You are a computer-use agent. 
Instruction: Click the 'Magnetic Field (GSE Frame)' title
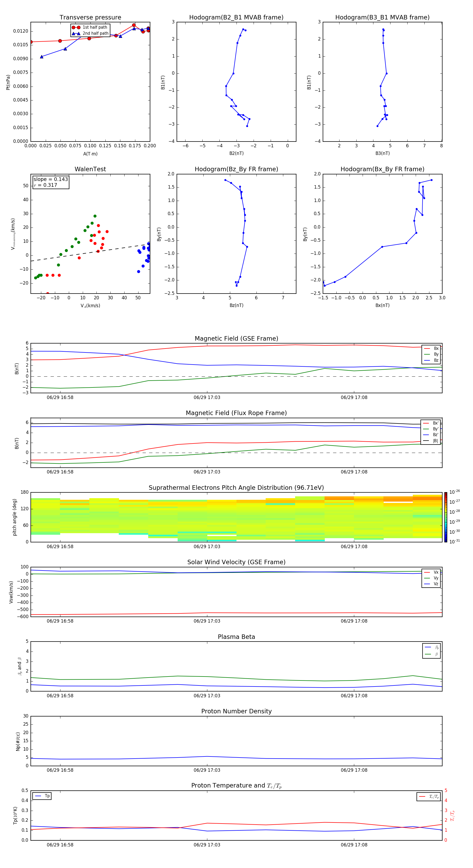click(x=236, y=339)
